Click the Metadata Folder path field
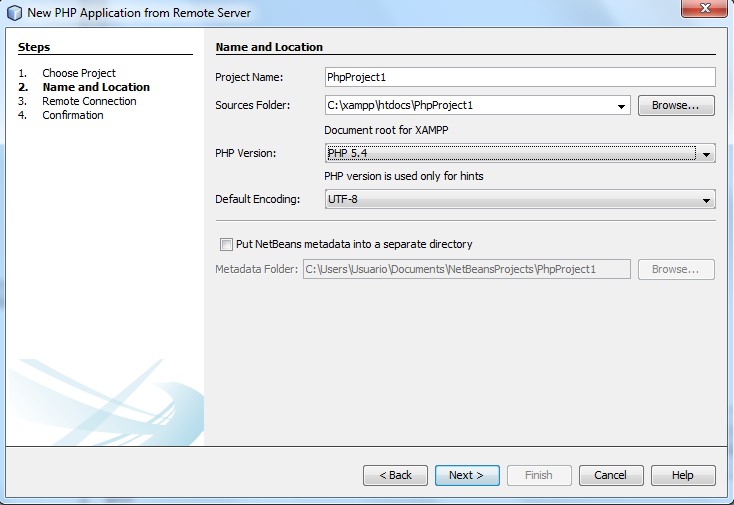The height and width of the screenshot is (505, 734). click(x=466, y=269)
